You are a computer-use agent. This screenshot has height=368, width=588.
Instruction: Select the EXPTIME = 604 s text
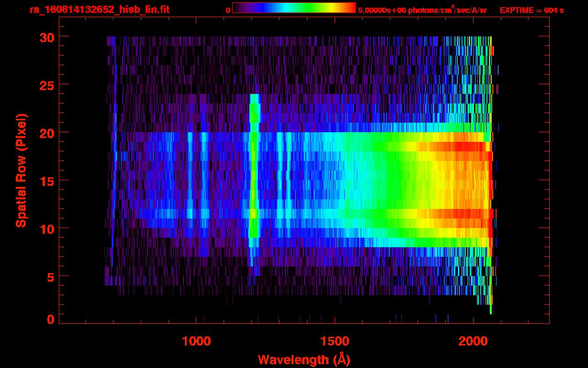click(x=531, y=10)
